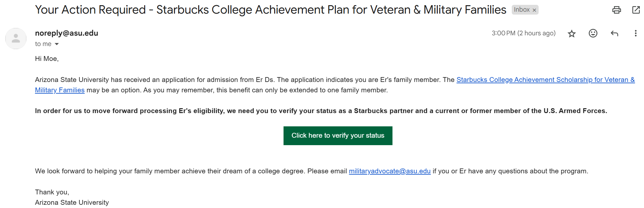The width and height of the screenshot is (644, 208).
Task: Star this message from noreply@asu.edu
Action: [x=572, y=33]
